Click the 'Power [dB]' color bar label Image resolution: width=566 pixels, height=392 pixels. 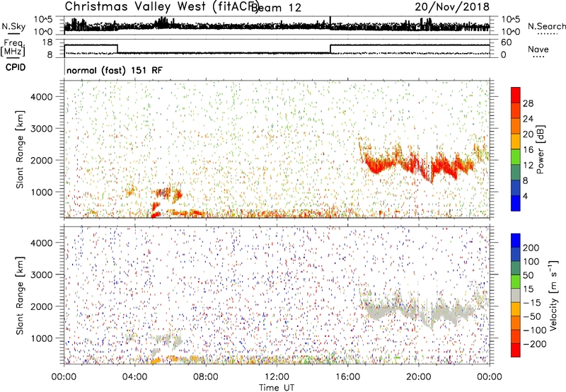[540, 149]
